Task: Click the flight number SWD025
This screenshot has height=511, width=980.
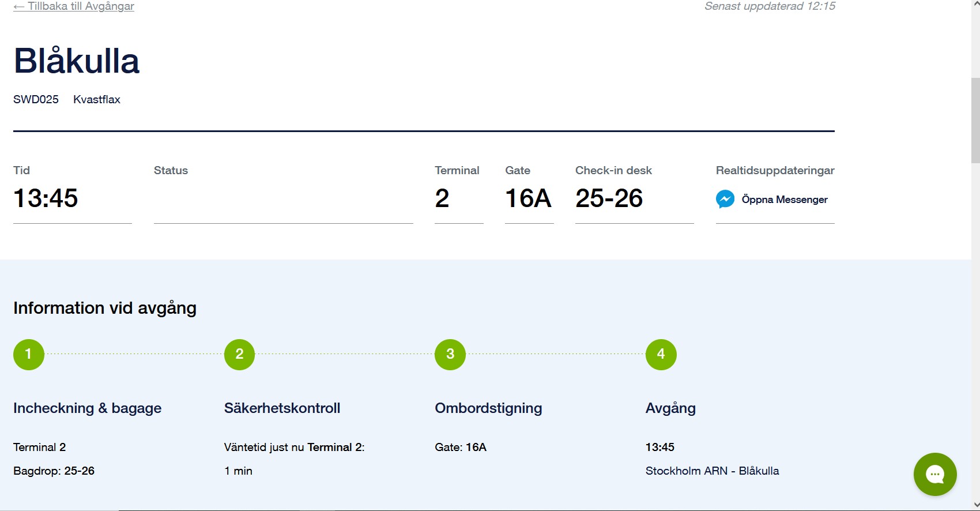Action: [x=36, y=99]
